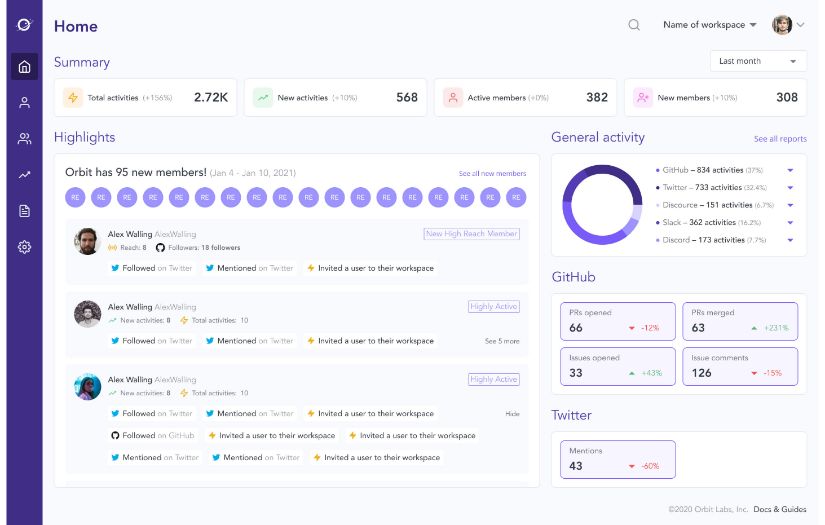Open the Last month period dropdown

(x=758, y=61)
